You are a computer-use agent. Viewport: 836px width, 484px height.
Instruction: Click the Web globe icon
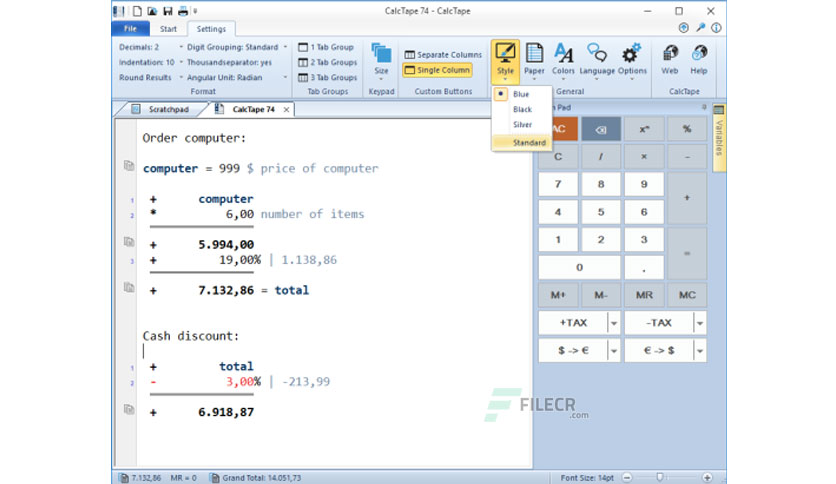pos(670,60)
